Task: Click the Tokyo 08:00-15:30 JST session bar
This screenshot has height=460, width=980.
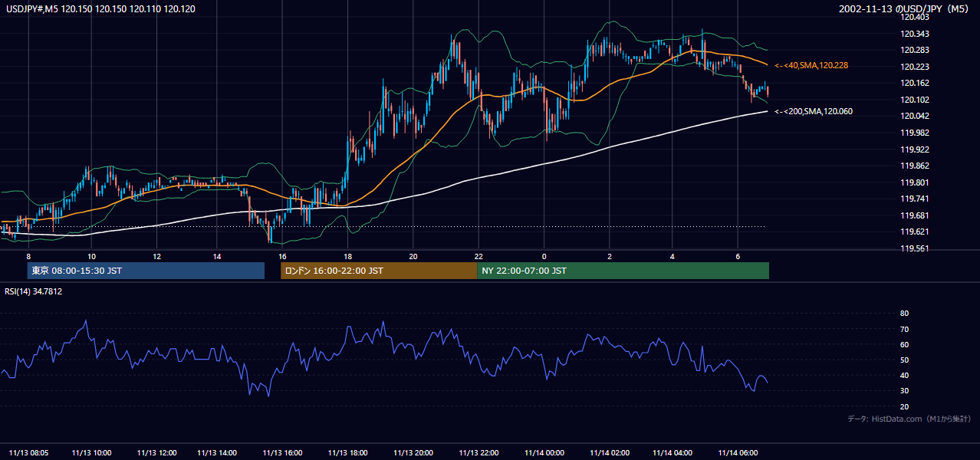Action: tap(146, 271)
